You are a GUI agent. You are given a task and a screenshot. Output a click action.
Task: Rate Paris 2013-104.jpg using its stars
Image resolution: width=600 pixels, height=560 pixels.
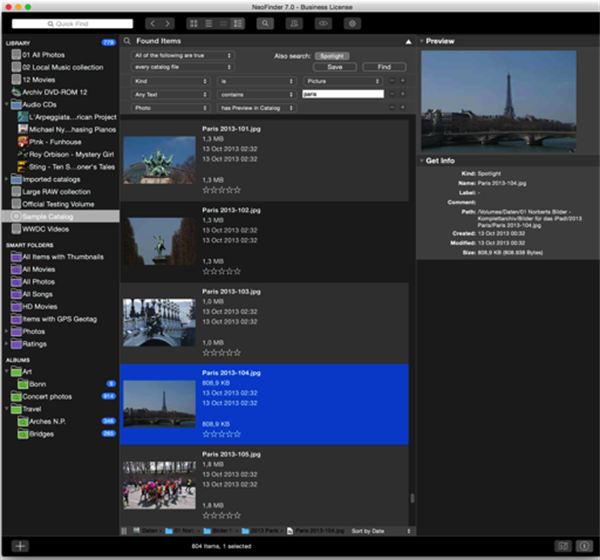pyautogui.click(x=222, y=434)
